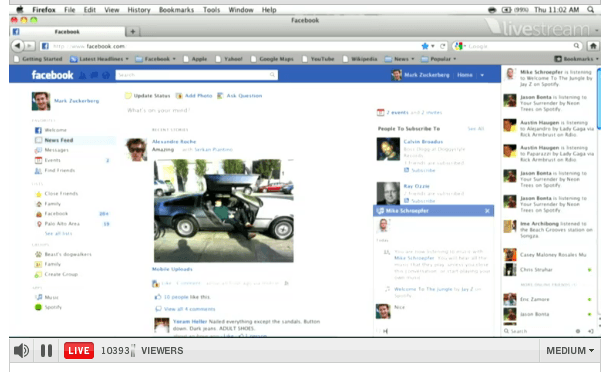
Task: Click View all 4 comments
Action: coord(190,309)
